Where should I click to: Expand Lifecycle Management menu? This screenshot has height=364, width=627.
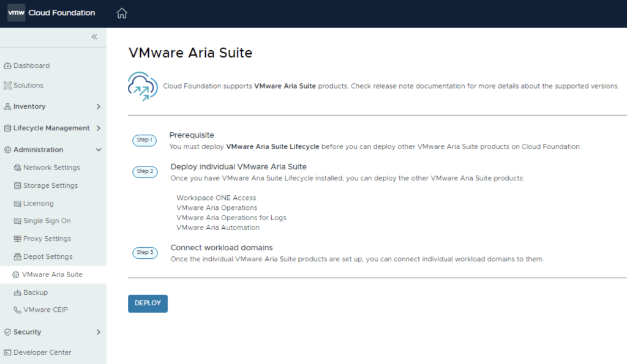[99, 128]
